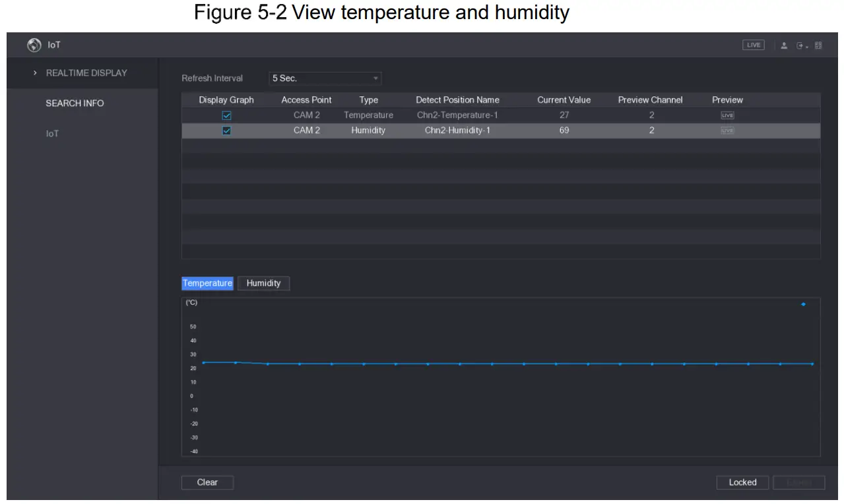Select the Chn2-Temperature-1 cell
Viewport: 844px width, 504px height.
457,115
